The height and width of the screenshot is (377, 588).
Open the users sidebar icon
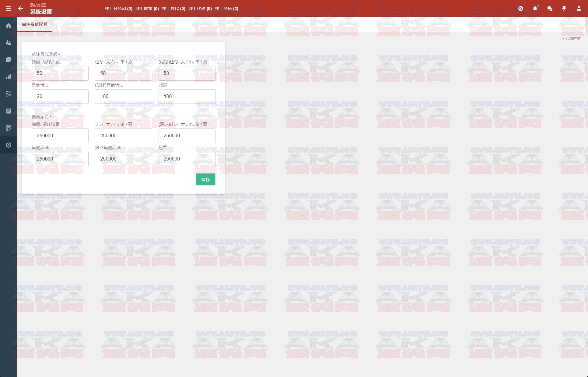click(9, 43)
